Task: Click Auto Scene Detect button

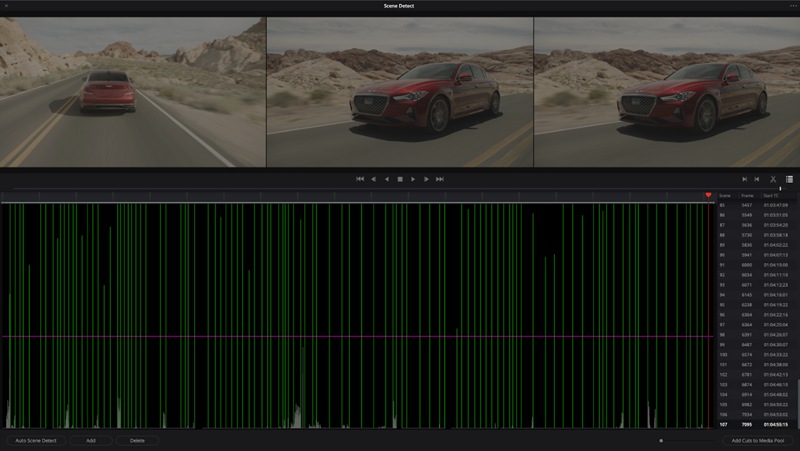Action: (x=35, y=440)
